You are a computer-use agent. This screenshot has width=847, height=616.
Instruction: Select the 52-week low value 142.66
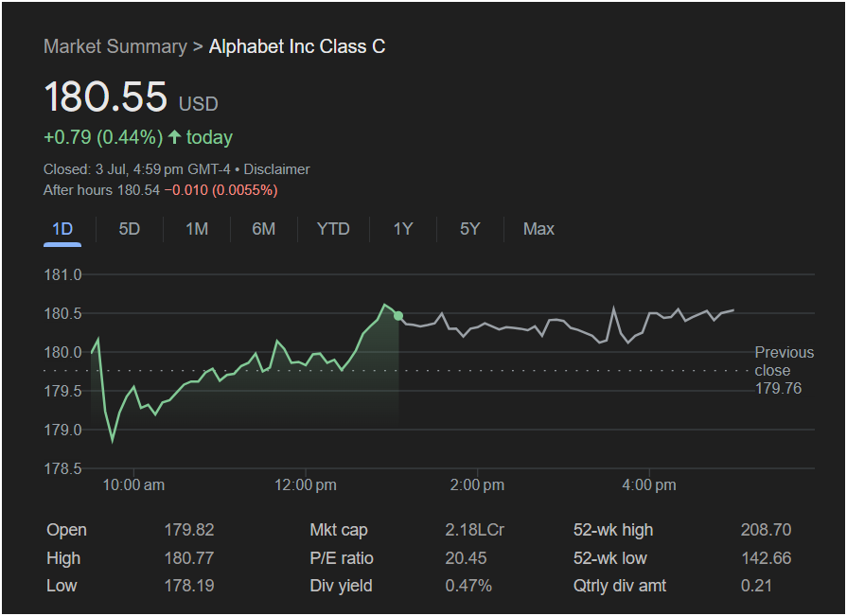pyautogui.click(x=766, y=558)
